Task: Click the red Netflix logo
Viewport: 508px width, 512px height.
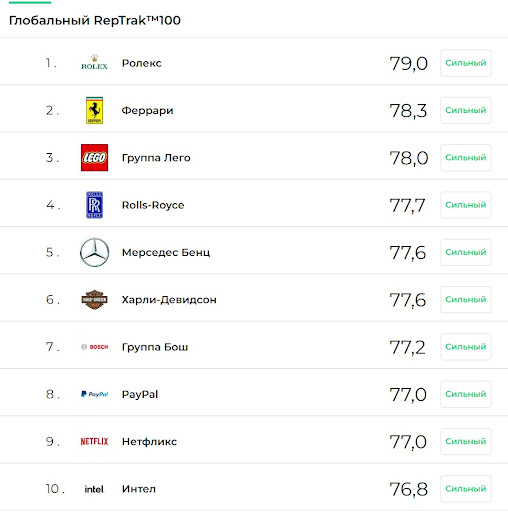Action: pyautogui.click(x=94, y=441)
